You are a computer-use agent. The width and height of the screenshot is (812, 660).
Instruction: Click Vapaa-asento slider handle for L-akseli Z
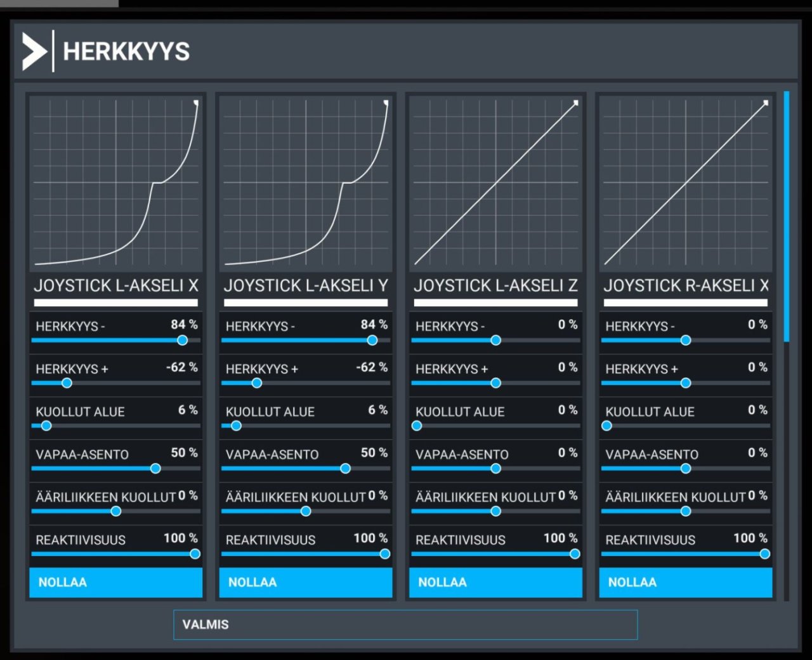coord(496,469)
